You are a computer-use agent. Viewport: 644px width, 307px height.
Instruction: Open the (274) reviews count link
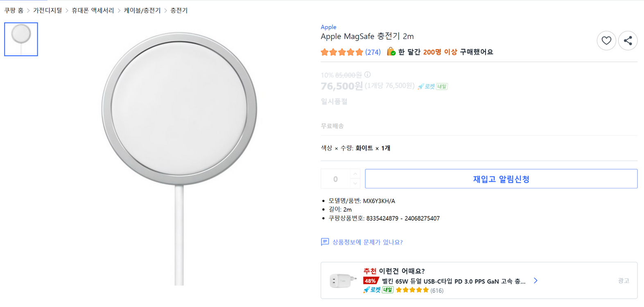(373, 52)
